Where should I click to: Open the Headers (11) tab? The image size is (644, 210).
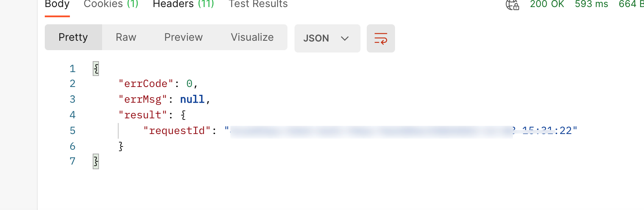pos(183,4)
